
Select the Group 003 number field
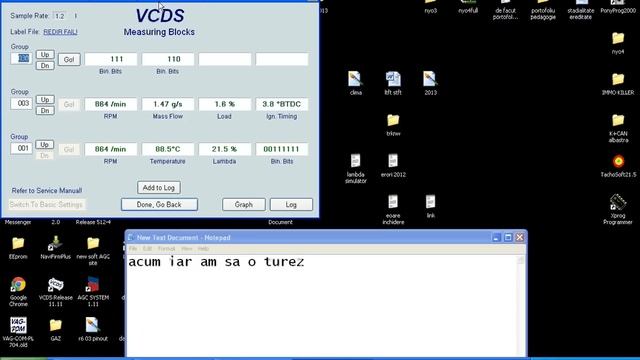[x=21, y=103]
